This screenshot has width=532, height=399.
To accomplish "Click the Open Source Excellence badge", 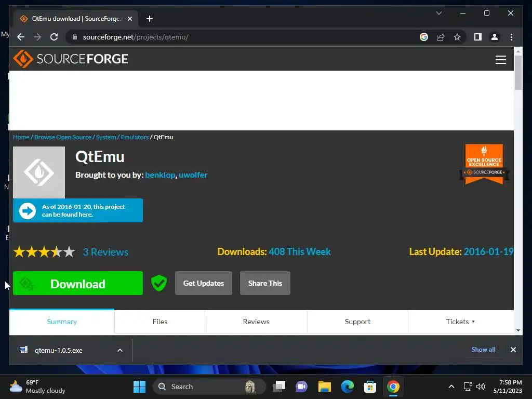I will pyautogui.click(x=484, y=164).
